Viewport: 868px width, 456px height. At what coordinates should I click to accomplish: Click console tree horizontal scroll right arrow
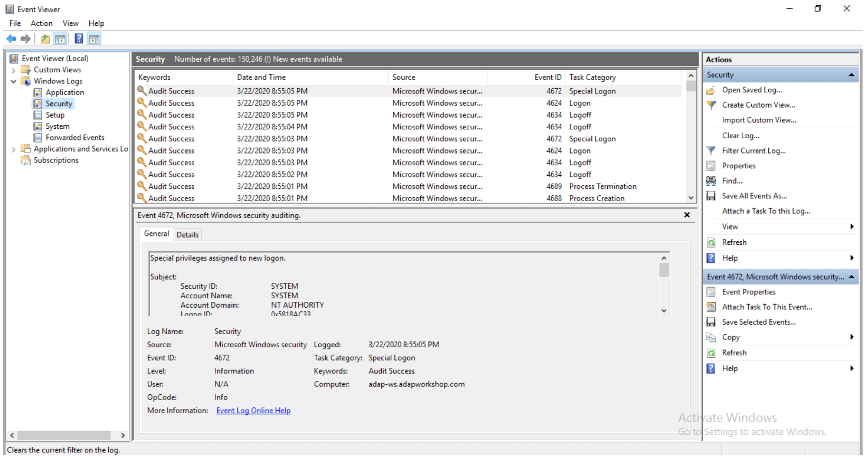(123, 435)
